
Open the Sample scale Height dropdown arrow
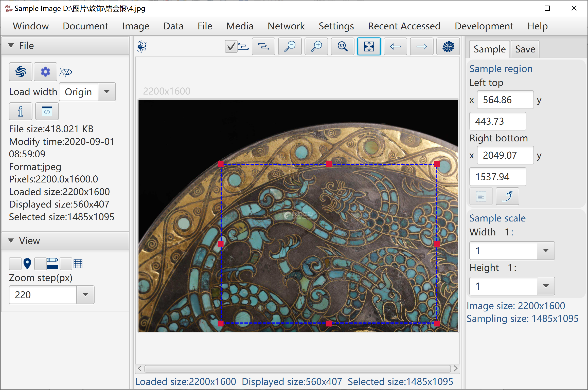546,286
